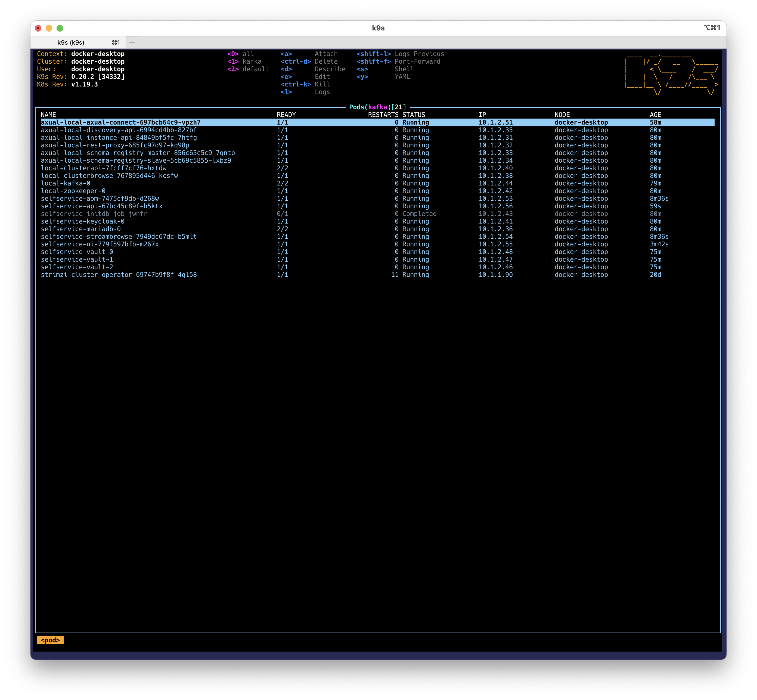This screenshot has width=757, height=700.
Task: Select the strimzi-cluster-operator pod row
Action: 377,275
